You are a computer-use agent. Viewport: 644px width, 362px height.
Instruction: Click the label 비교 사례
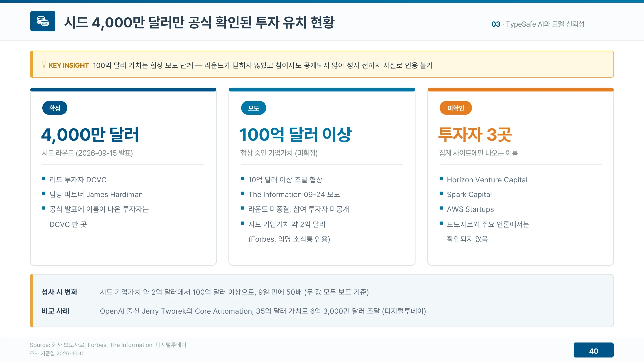[x=55, y=311]
